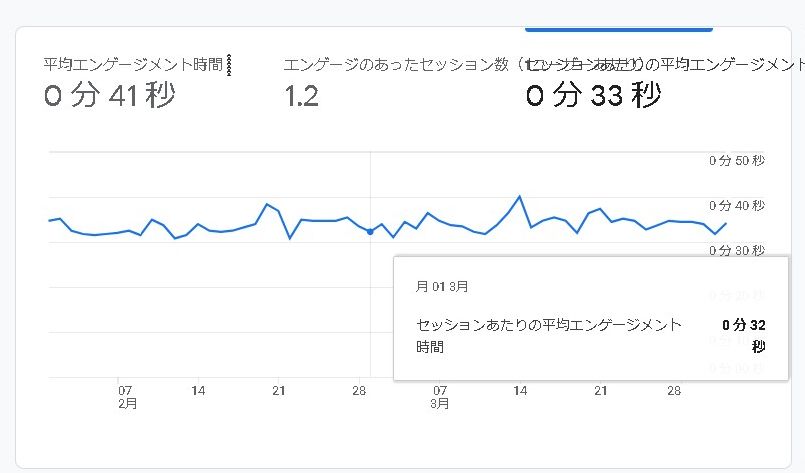This screenshot has width=805, height=473.
Task: Click the 0 分 40 秒 y-axis label
Action: click(737, 206)
